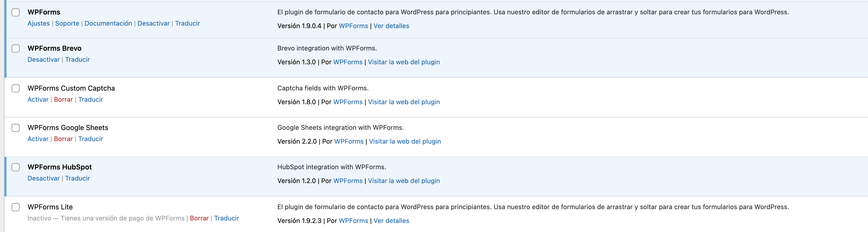Click Borrar under WPForms Google Sheets
Viewport: 868px width, 232px height.
[63, 139]
